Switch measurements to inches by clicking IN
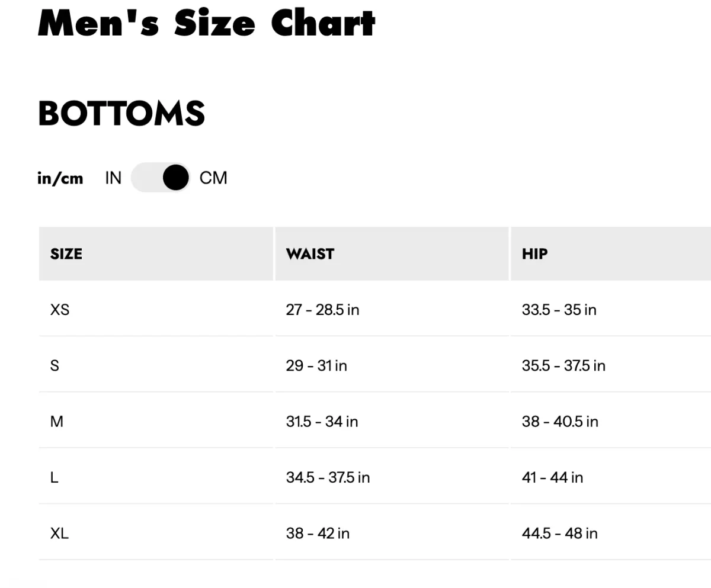Viewport: 711px width, 588px height. click(112, 178)
